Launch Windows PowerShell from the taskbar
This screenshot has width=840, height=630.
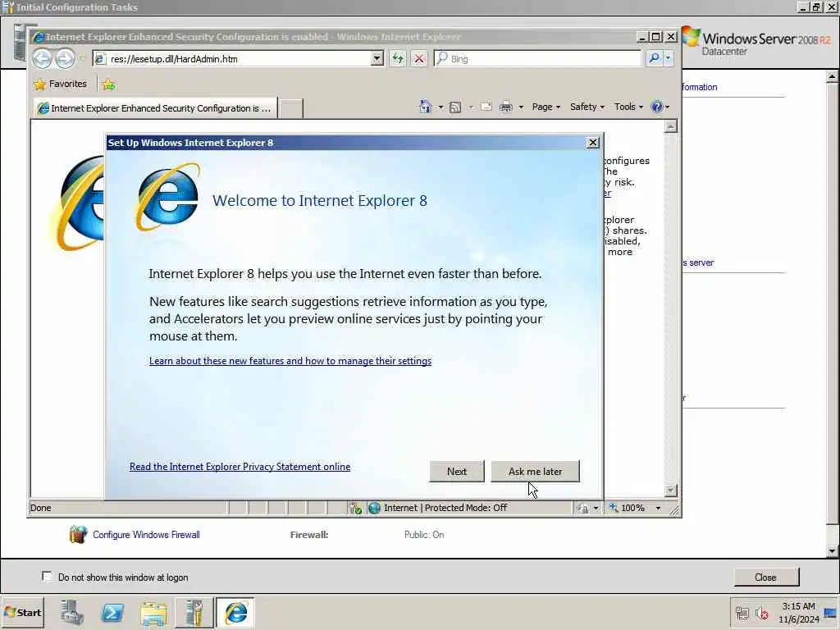click(112, 612)
